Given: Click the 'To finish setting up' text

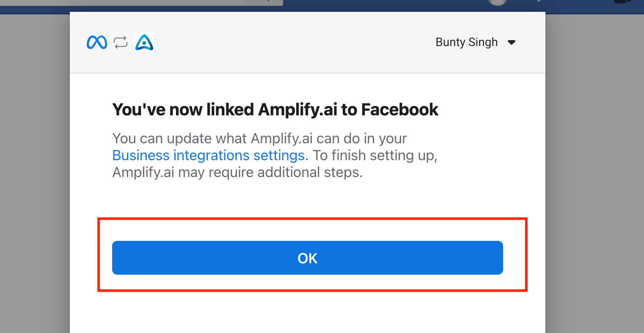Looking at the screenshot, I should click(x=375, y=156).
